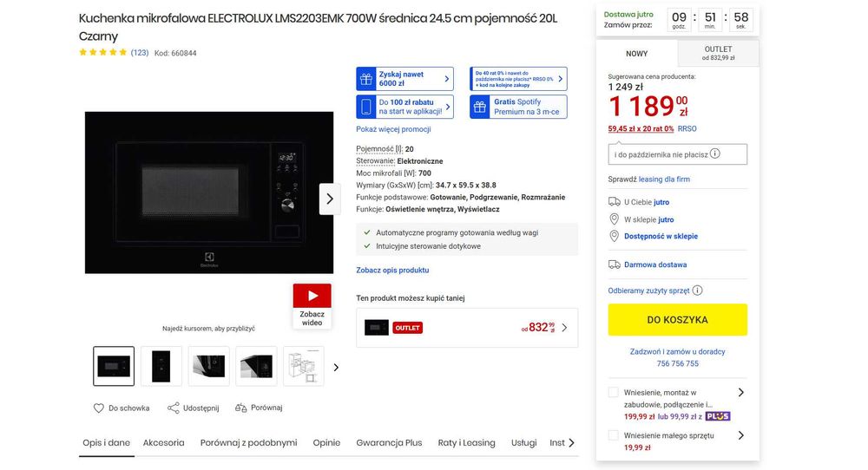Expand Wniesienie, montaż w zabudowie service chevron

pos(740,393)
